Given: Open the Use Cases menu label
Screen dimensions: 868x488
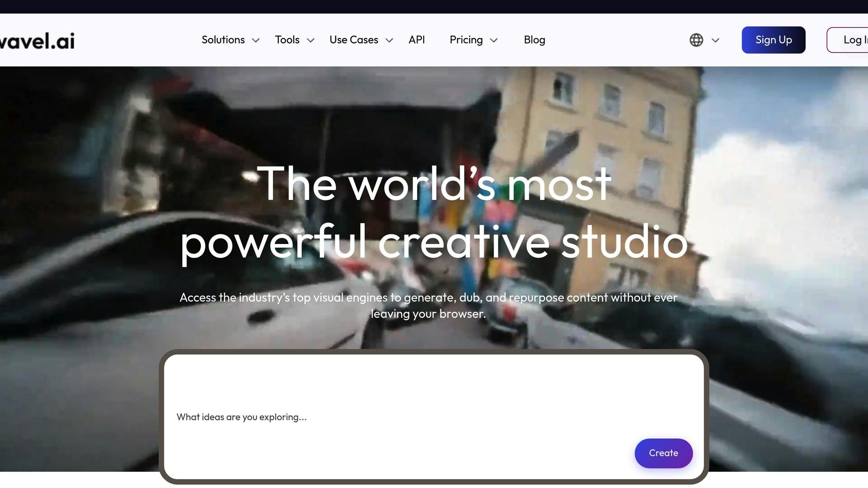Looking at the screenshot, I should tap(353, 40).
